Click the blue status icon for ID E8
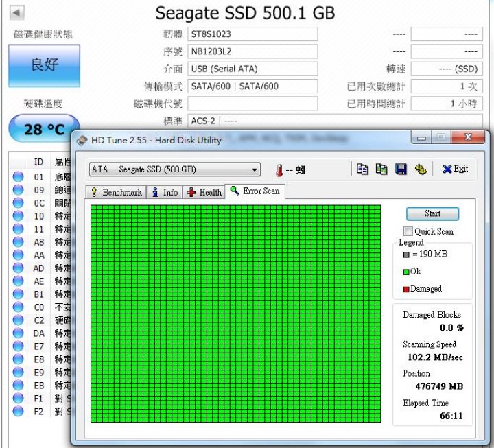 click(x=19, y=359)
